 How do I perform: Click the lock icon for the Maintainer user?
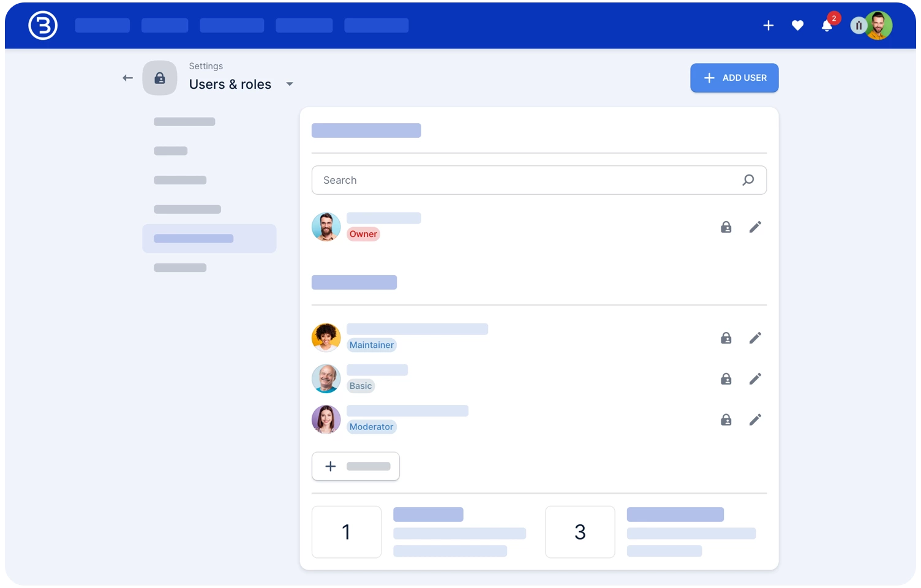pyautogui.click(x=726, y=338)
